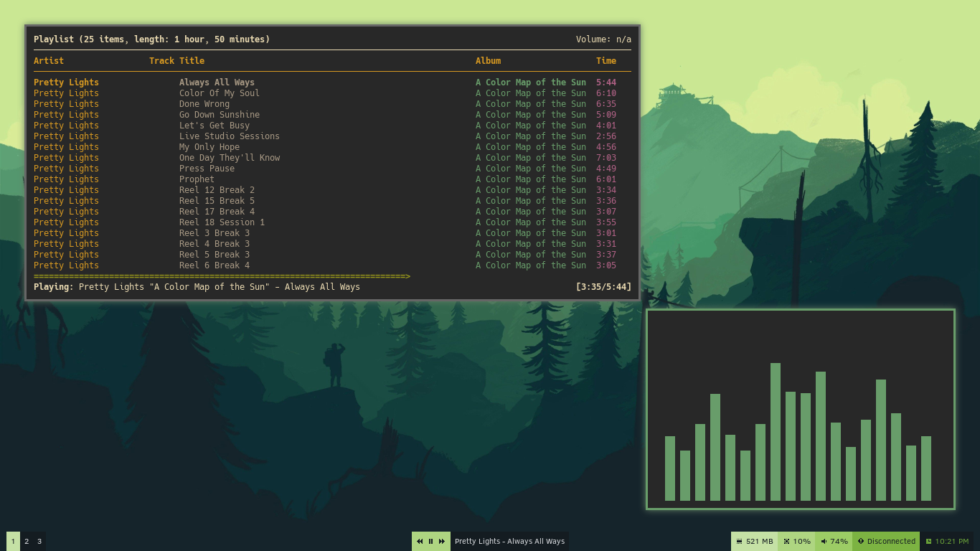Click the volume speaker icon beside 74%
Image resolution: width=980 pixels, height=551 pixels.
(x=824, y=542)
